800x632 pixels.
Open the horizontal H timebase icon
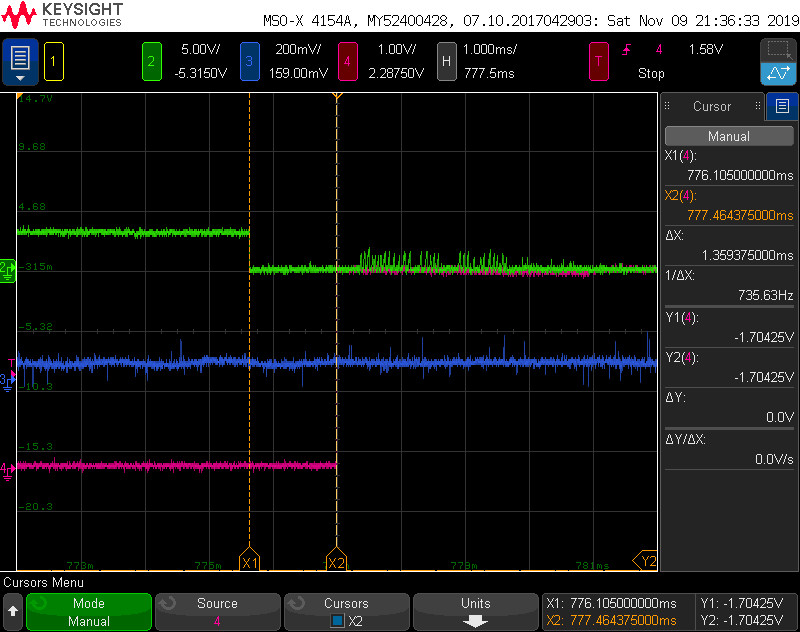tap(446, 62)
